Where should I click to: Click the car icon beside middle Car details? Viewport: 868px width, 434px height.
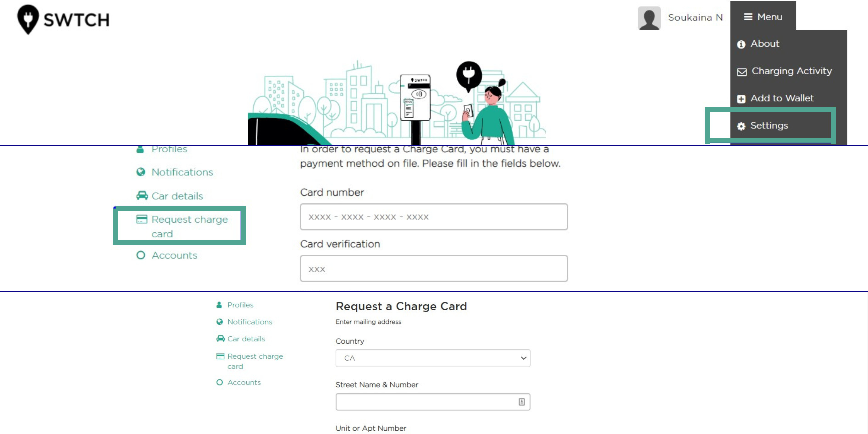coord(142,195)
